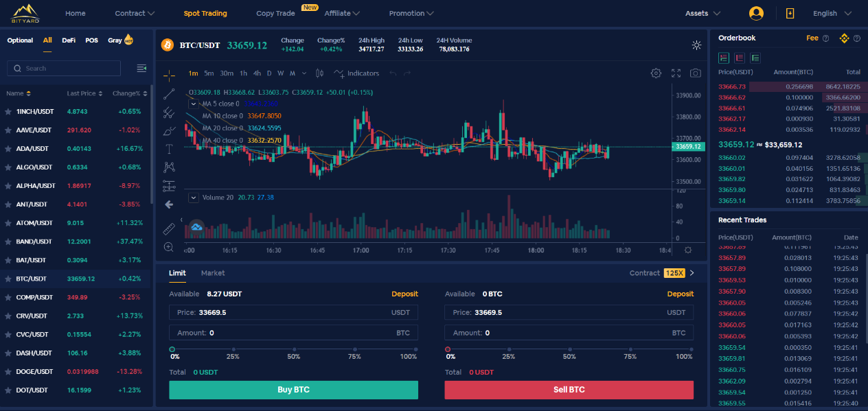The height and width of the screenshot is (411, 868).
Task: Open more timeframes chevron after M
Action: pos(303,73)
